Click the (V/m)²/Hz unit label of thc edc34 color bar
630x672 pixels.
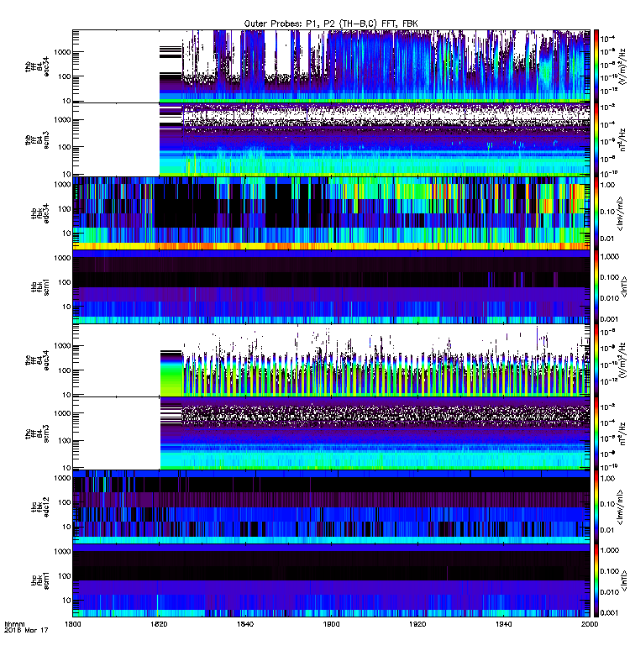click(x=622, y=360)
